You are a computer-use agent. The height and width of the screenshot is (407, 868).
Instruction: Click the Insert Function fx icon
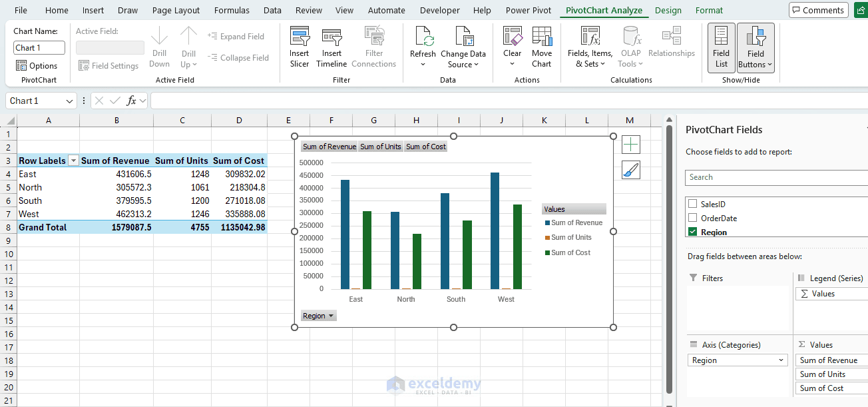click(132, 101)
